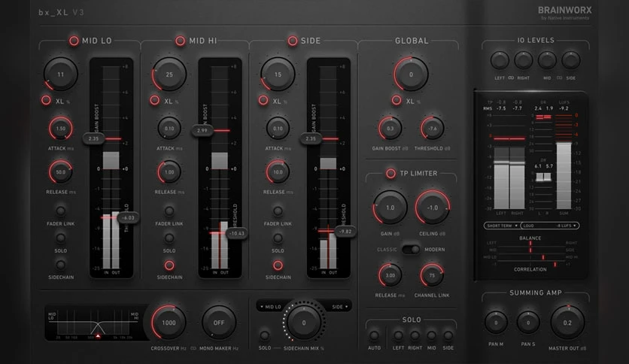
Task: Open the SIDE sidechain source dropdown
Action: (x=340, y=307)
